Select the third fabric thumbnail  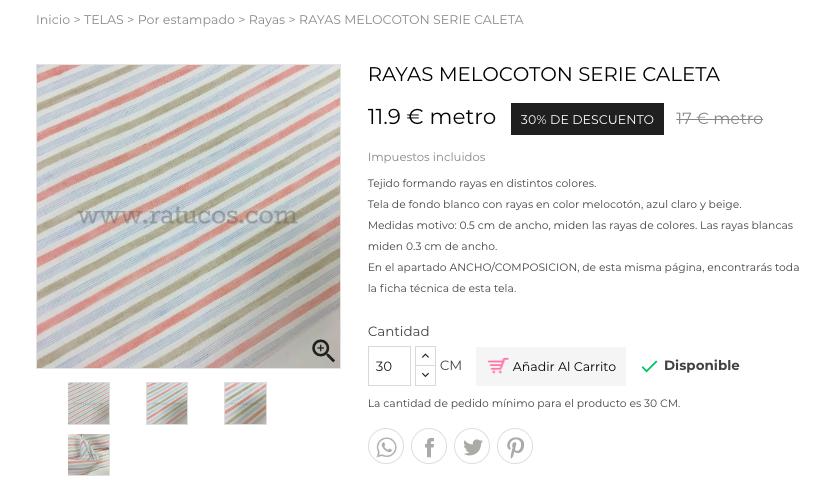[245, 403]
